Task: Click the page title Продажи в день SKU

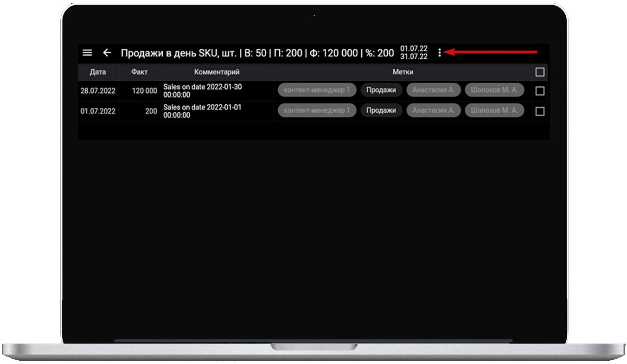Action: coord(179,53)
